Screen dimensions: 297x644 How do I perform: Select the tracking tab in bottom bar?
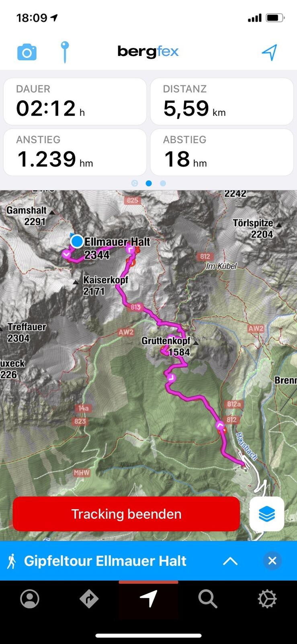(x=148, y=599)
